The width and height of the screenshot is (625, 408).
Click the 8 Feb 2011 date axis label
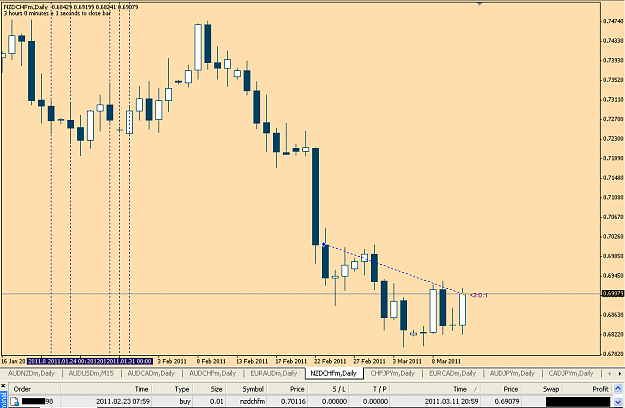211,361
